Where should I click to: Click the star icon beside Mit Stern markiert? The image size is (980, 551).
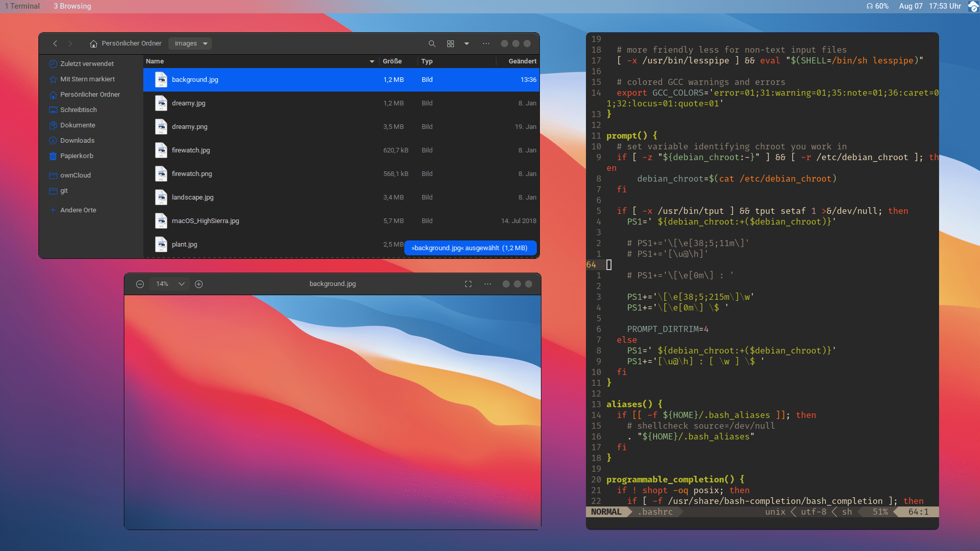click(53, 79)
